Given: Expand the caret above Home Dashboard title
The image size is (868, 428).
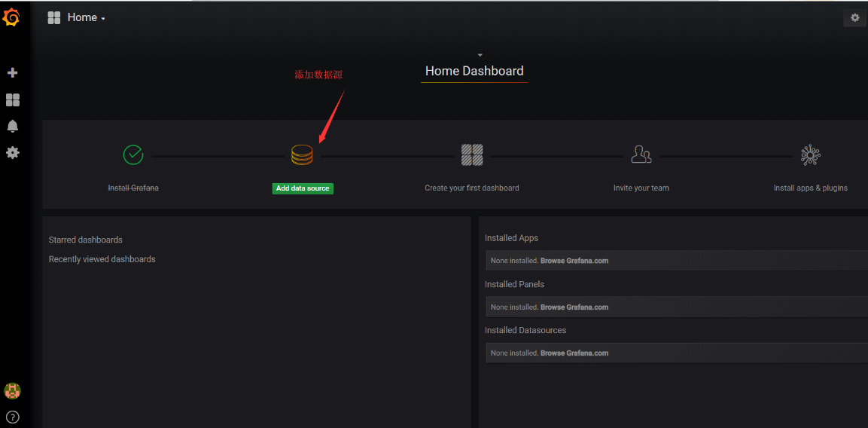Looking at the screenshot, I should coord(480,55).
